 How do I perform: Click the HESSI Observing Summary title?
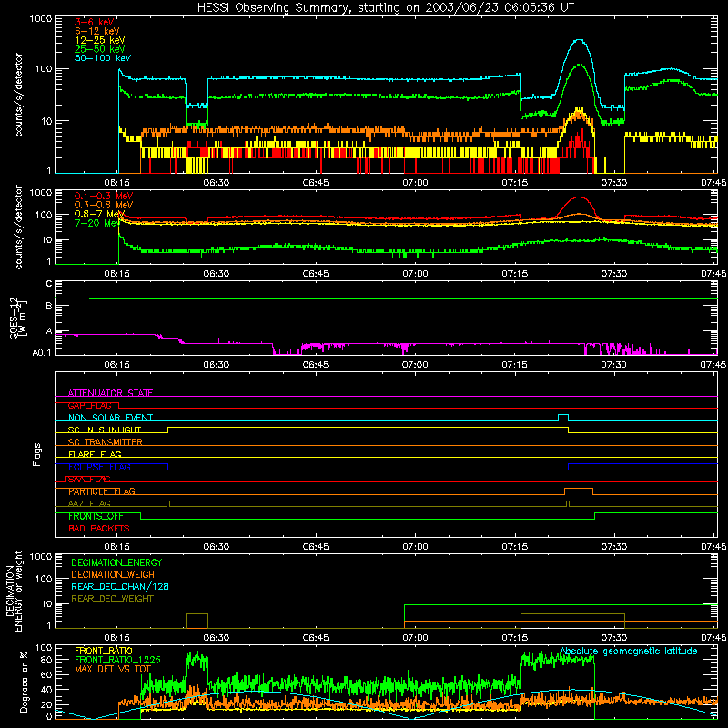tap(385, 7)
